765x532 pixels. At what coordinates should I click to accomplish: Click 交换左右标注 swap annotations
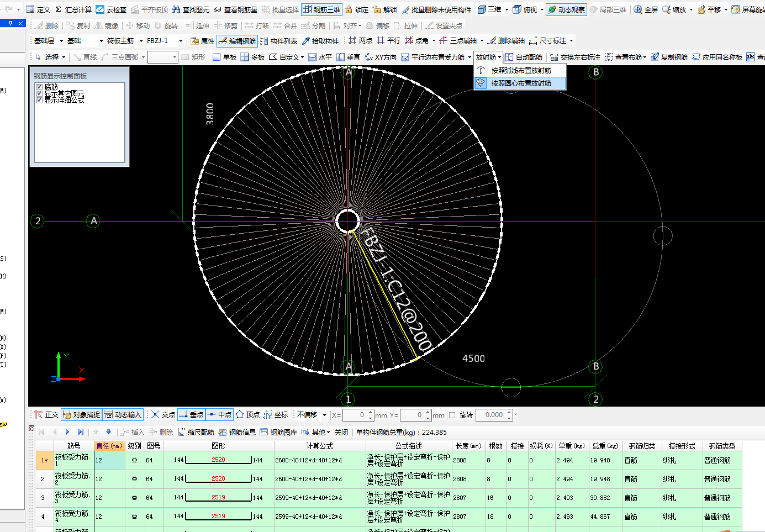(x=575, y=57)
